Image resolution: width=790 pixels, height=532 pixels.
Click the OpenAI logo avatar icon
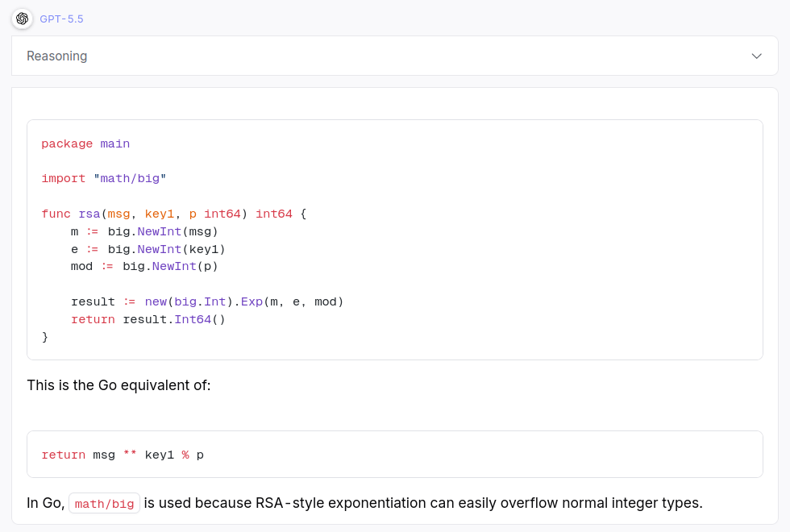[x=23, y=19]
